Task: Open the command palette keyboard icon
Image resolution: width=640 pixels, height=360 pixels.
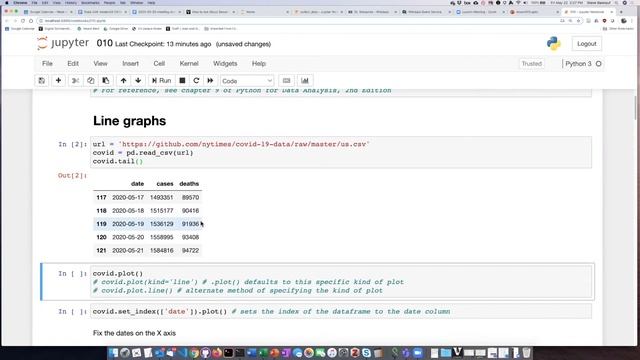Action: [x=287, y=80]
